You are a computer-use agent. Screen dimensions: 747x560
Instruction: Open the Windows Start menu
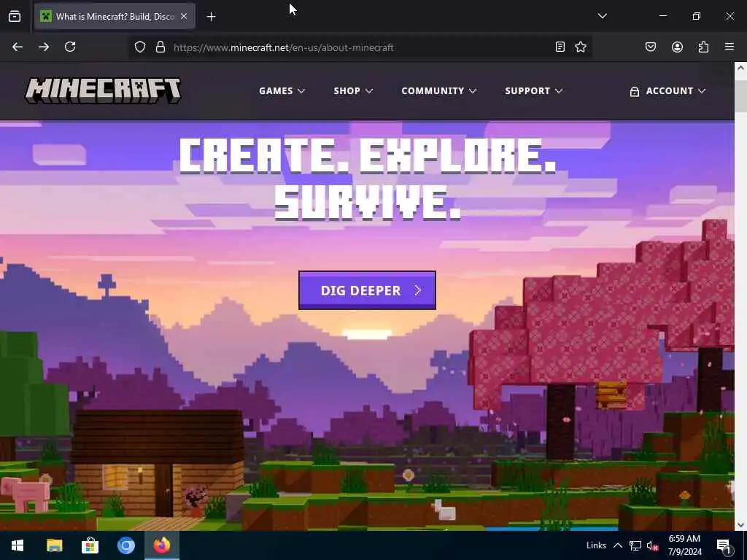click(18, 545)
